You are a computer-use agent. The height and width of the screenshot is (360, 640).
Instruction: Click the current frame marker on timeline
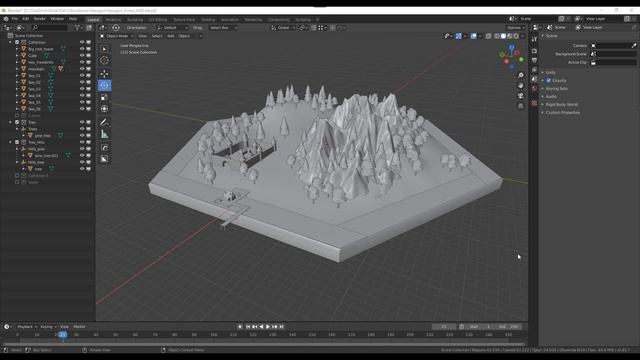(x=62, y=334)
